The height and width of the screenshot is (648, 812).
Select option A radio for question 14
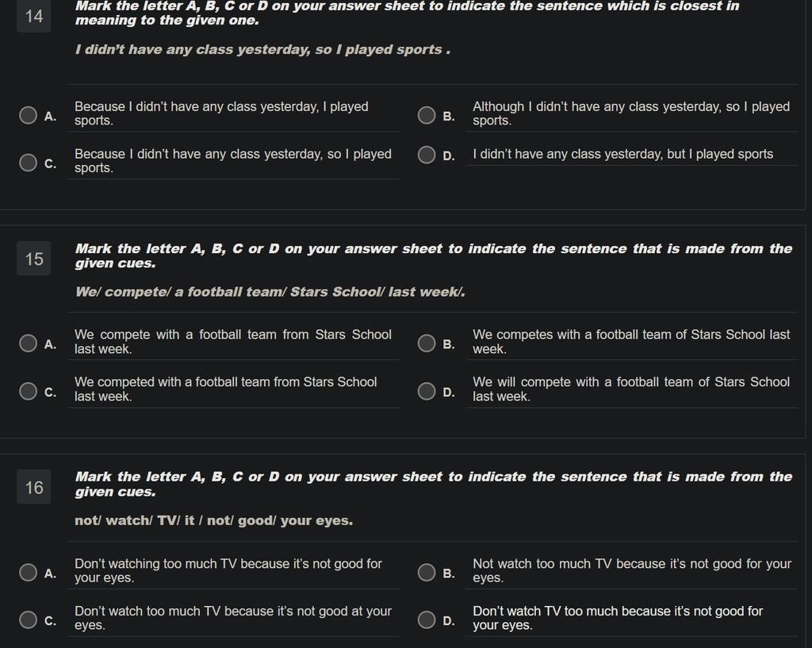[x=28, y=115]
